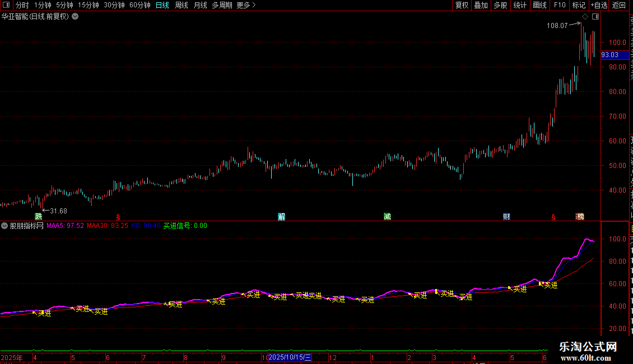
Task: Click the 解 event marker
Action: click(281, 217)
